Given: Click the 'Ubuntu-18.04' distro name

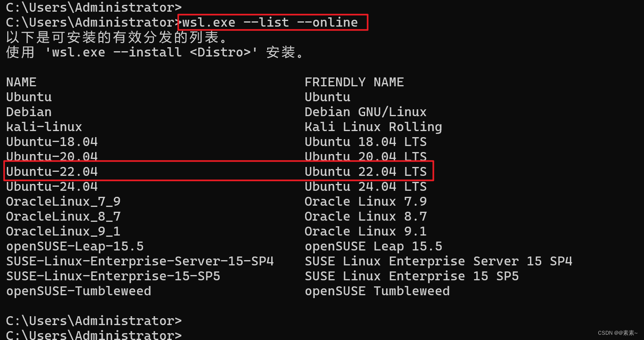Looking at the screenshot, I should click(x=52, y=142).
